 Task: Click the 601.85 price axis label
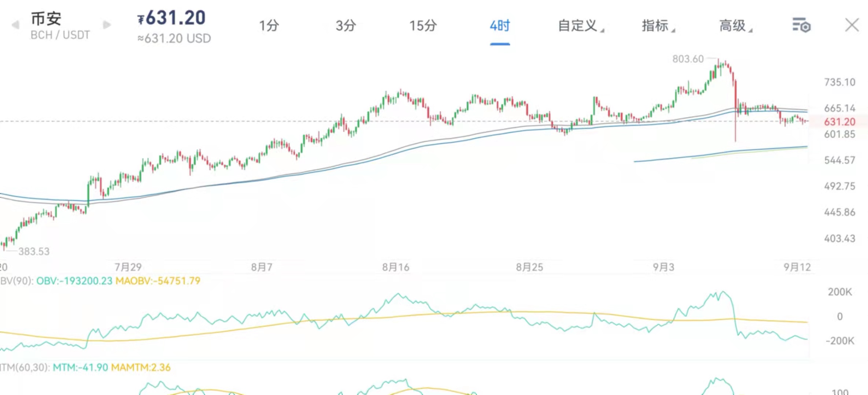pyautogui.click(x=839, y=134)
